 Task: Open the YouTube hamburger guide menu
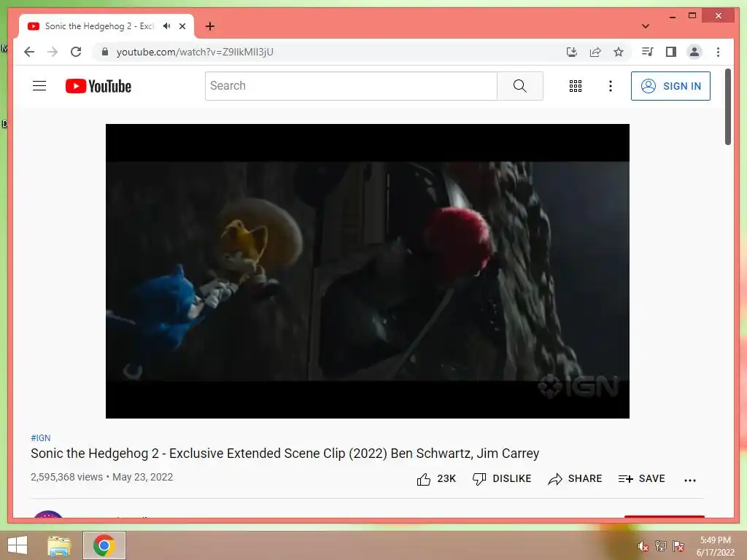[x=39, y=86]
